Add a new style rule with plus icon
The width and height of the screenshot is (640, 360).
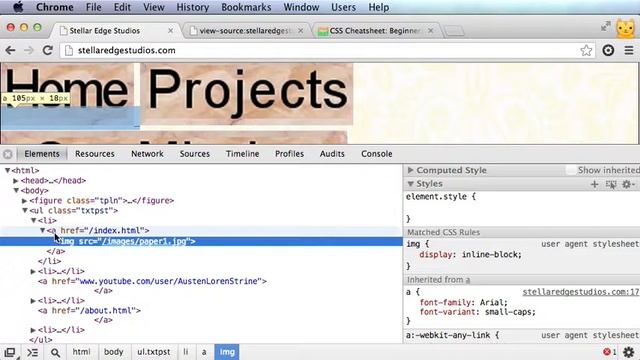point(594,184)
